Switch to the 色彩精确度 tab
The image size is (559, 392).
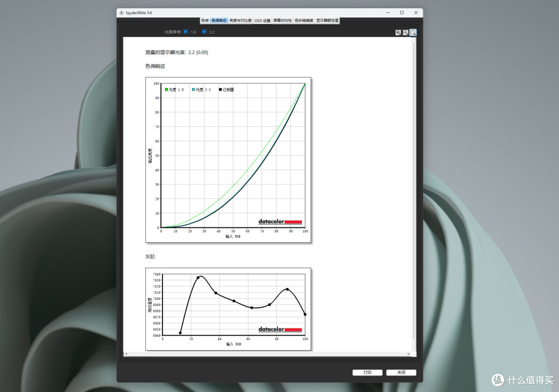(x=304, y=21)
